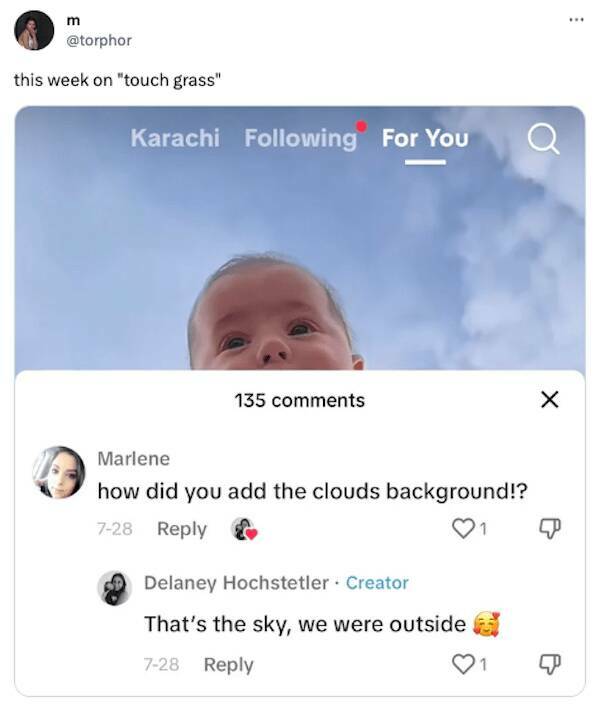600x711 pixels.
Task: Switch to the Following tab
Action: (x=301, y=138)
